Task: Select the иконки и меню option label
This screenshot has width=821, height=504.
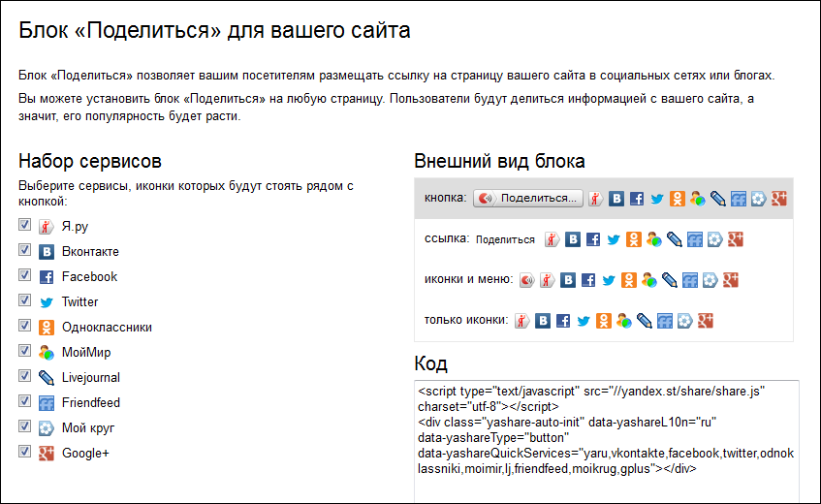Action: pyautogui.click(x=468, y=279)
